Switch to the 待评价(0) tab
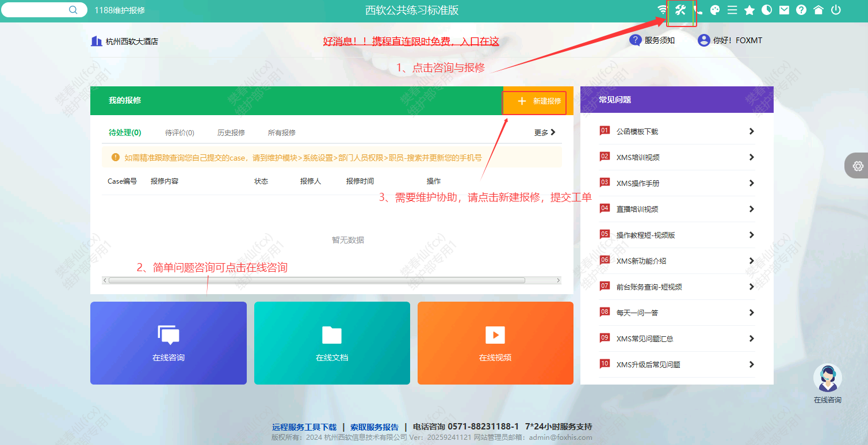The width and height of the screenshot is (868, 445). pyautogui.click(x=179, y=133)
